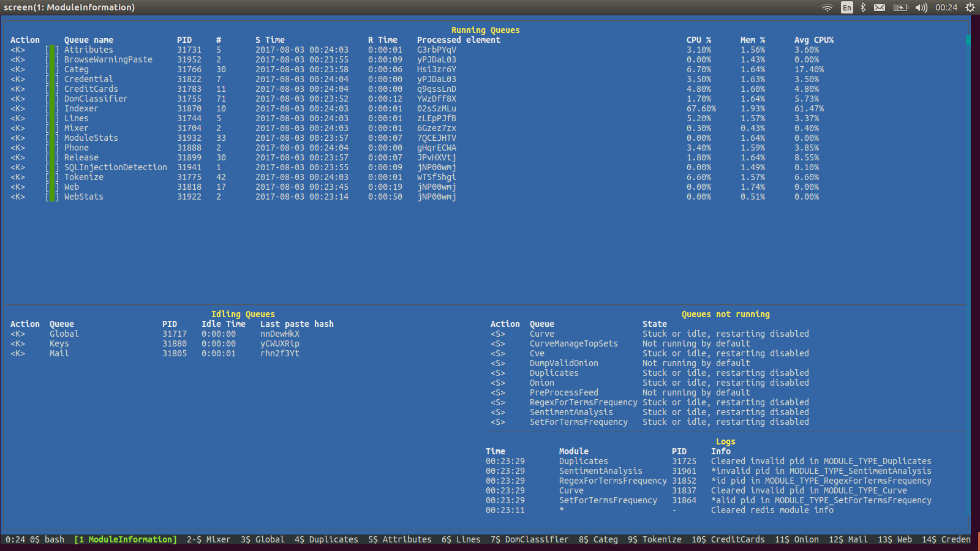The height and width of the screenshot is (551, 980).
Task: Open the mail envelope indicator
Action: [880, 7]
